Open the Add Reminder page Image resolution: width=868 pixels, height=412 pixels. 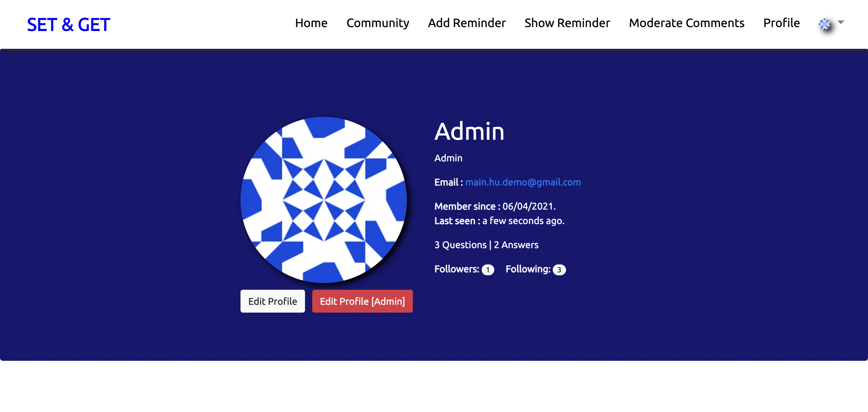coord(467,23)
